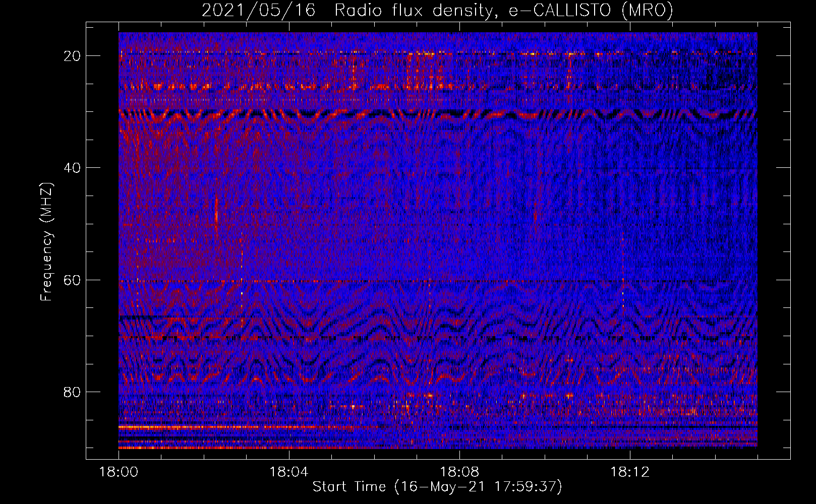Click the 18:08 time axis label
The width and height of the screenshot is (816, 504).
click(x=459, y=472)
